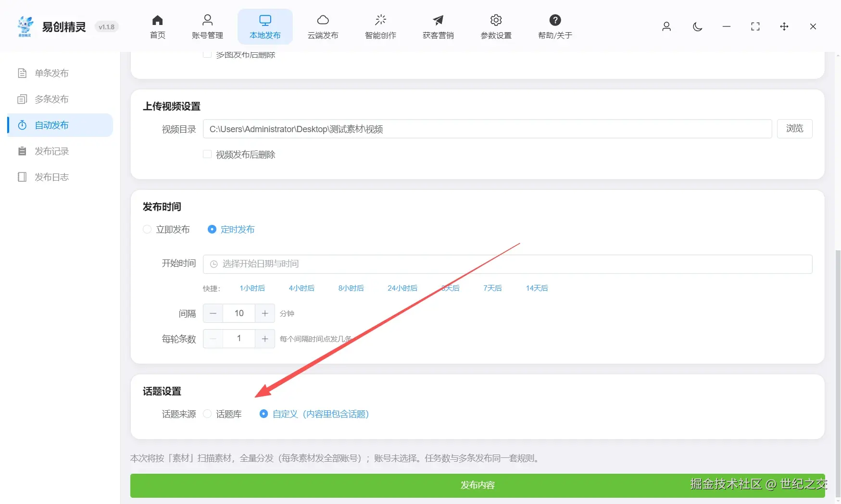This screenshot has width=841, height=504.
Task: Open 账号管理 account management
Action: (207, 26)
